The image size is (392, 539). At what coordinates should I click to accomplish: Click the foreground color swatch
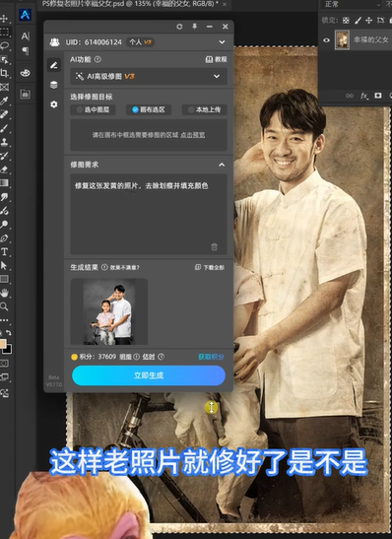click(x=3, y=344)
